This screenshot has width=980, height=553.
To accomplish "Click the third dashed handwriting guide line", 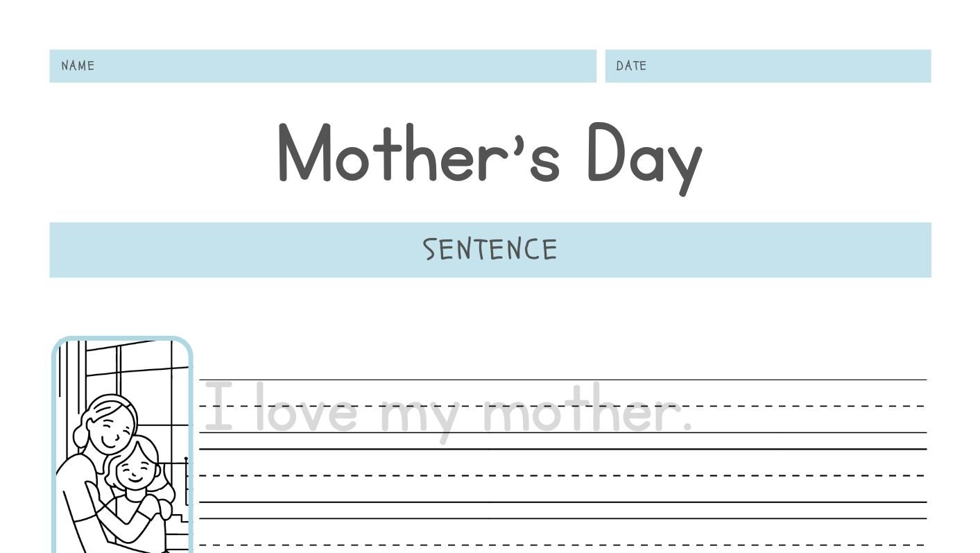I will click(x=562, y=544).
